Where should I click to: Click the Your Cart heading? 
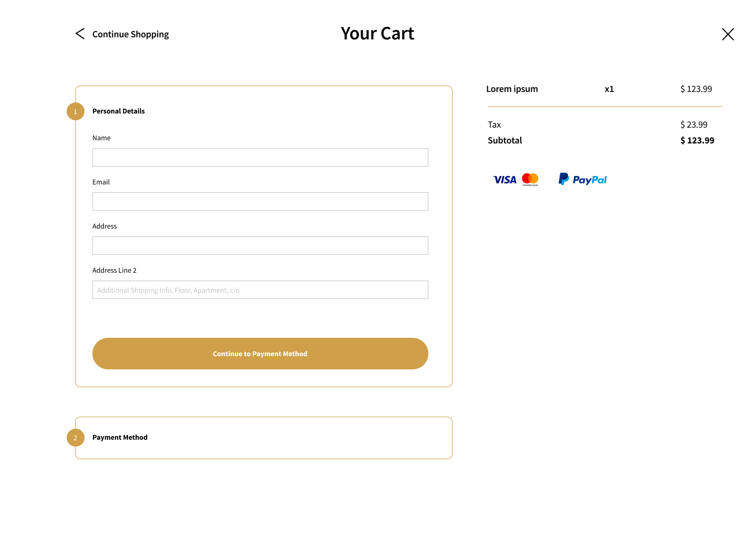(x=377, y=33)
